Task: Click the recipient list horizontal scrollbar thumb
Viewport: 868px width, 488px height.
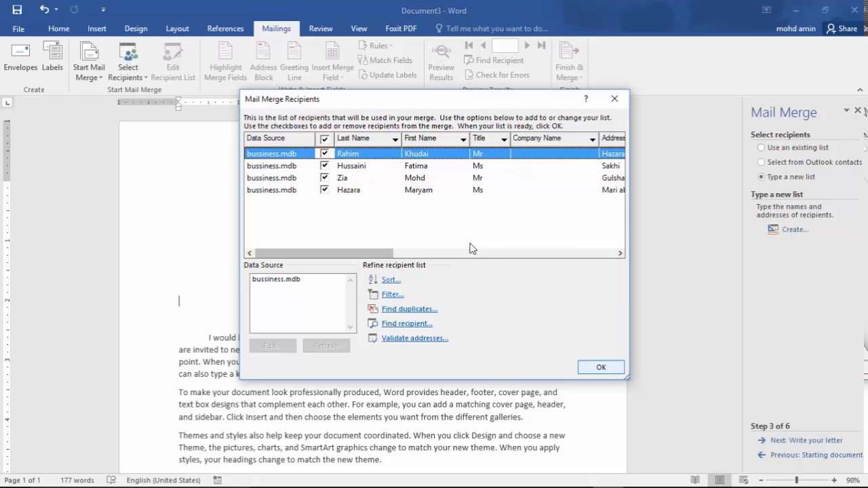Action: coord(323,253)
